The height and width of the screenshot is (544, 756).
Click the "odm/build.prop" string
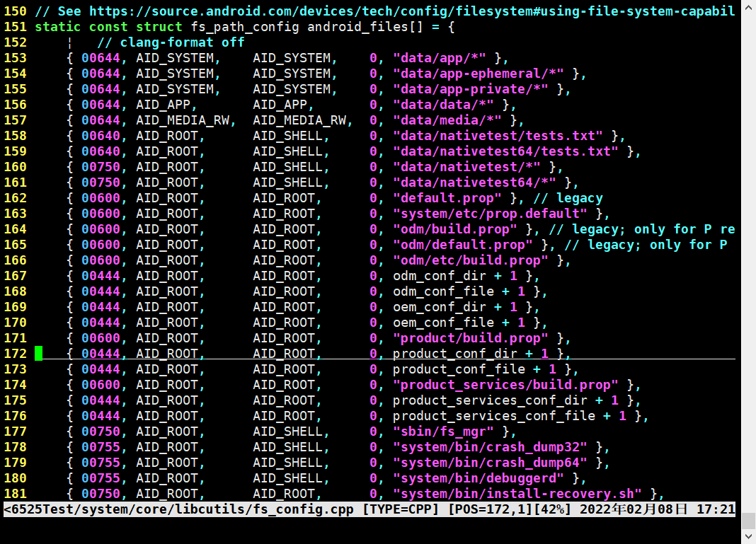pos(455,229)
